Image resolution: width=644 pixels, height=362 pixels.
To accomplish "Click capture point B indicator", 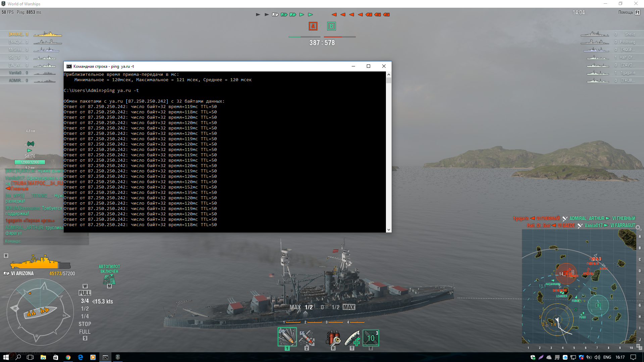I will pyautogui.click(x=331, y=26).
